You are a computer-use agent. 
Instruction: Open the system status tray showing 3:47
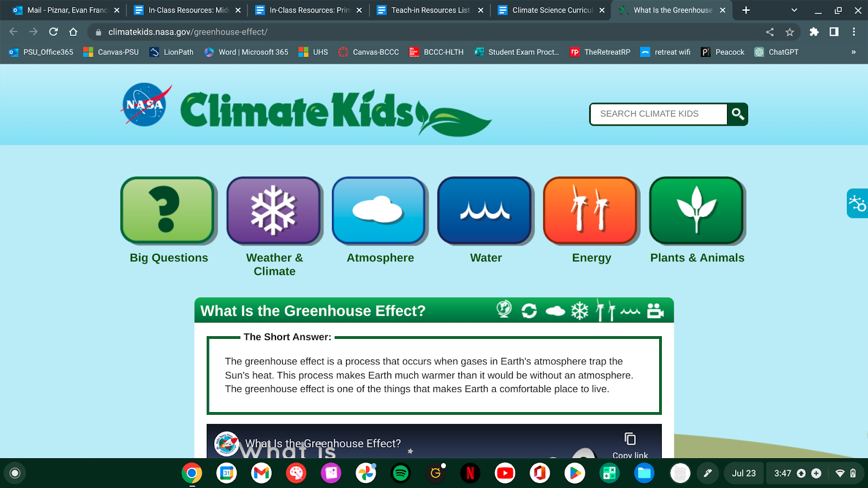point(815,473)
